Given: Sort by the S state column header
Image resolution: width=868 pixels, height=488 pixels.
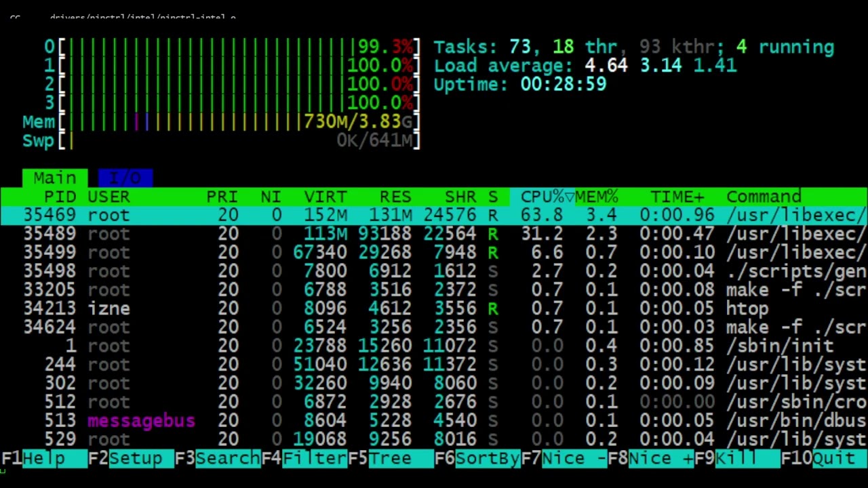Looking at the screenshot, I should [493, 197].
